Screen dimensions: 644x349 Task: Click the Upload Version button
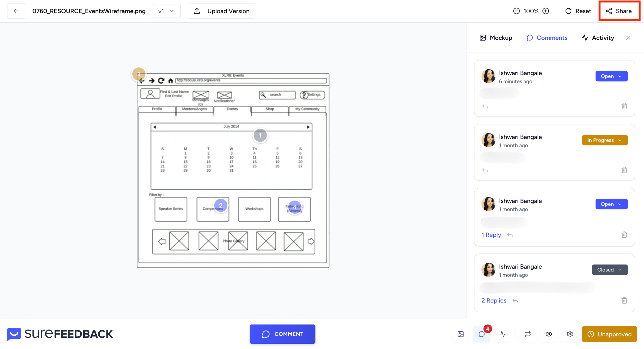(221, 11)
